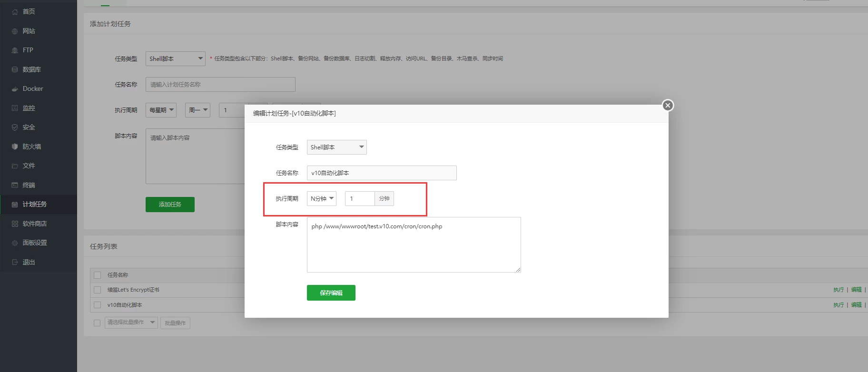The height and width of the screenshot is (372, 868).
Task: Toggle the select-all checkbox in task list header
Action: [98, 275]
